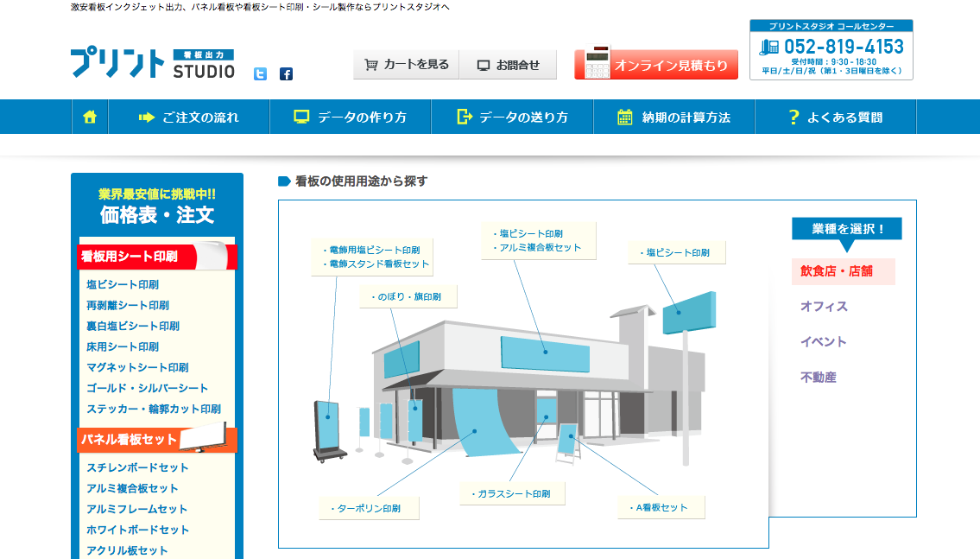Viewport: 980px width, 559px height.
Task: Click the 価格表・注文 banner link
Action: [159, 212]
